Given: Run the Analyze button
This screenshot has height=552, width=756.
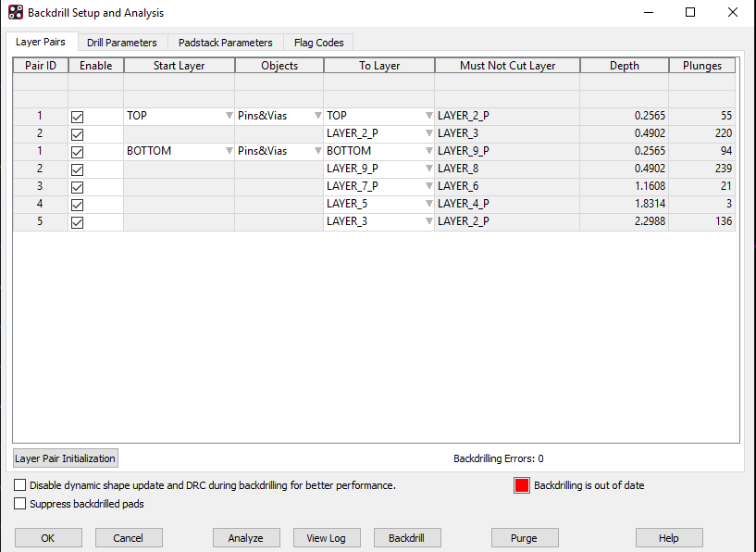Looking at the screenshot, I should 246,538.
